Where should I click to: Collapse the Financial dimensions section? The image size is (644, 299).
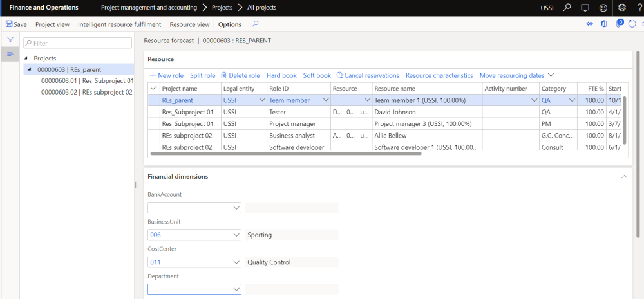[x=623, y=176]
